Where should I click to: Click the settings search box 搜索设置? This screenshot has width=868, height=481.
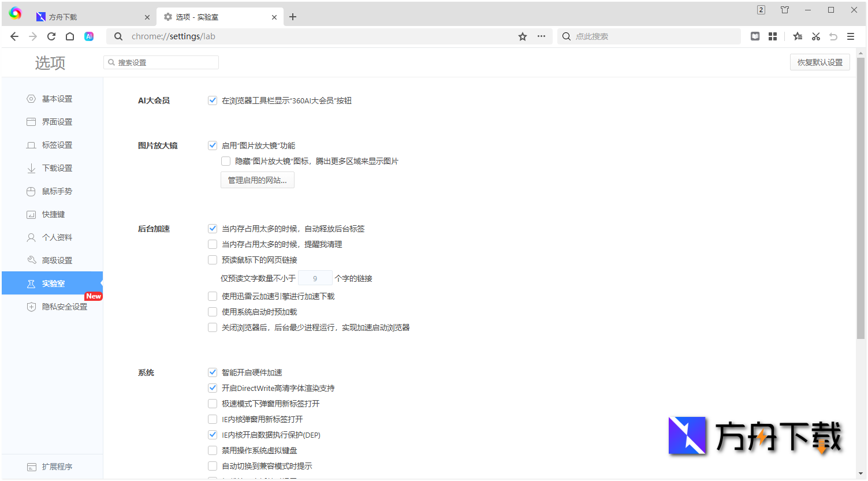pos(161,62)
